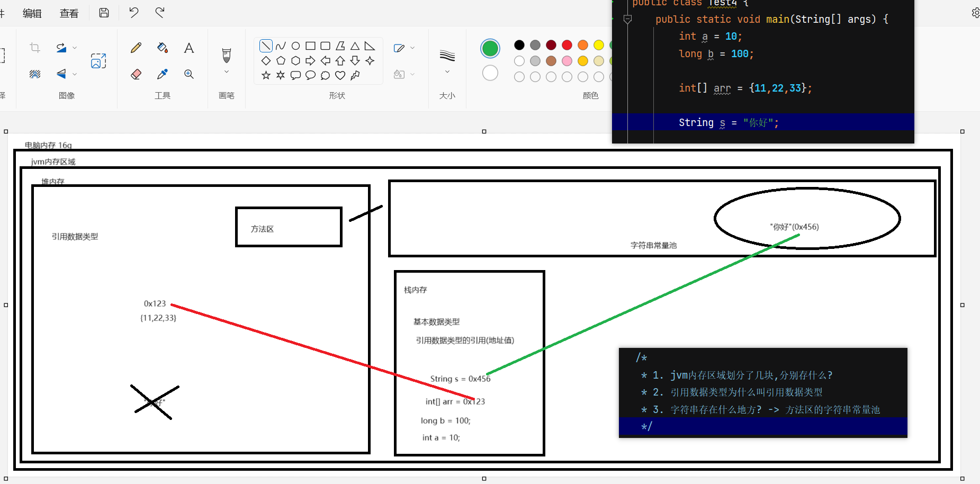
Task: Pick the dark gray color swatch
Action: point(535,45)
